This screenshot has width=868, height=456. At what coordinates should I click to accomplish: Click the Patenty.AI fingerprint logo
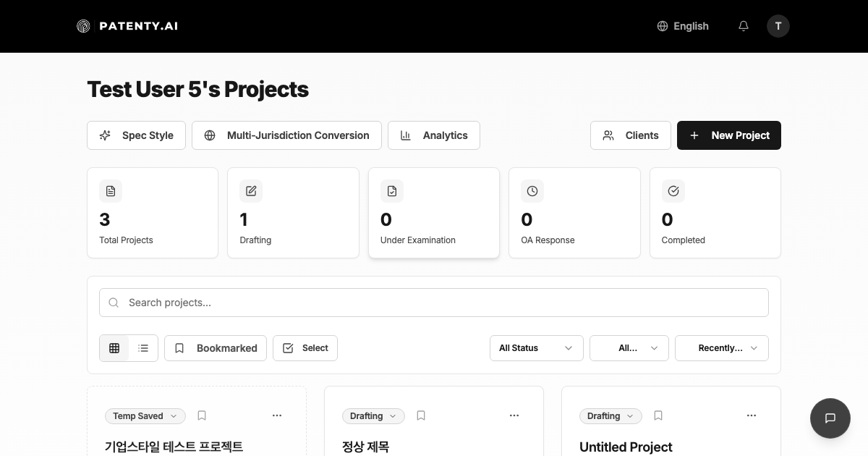click(x=84, y=26)
